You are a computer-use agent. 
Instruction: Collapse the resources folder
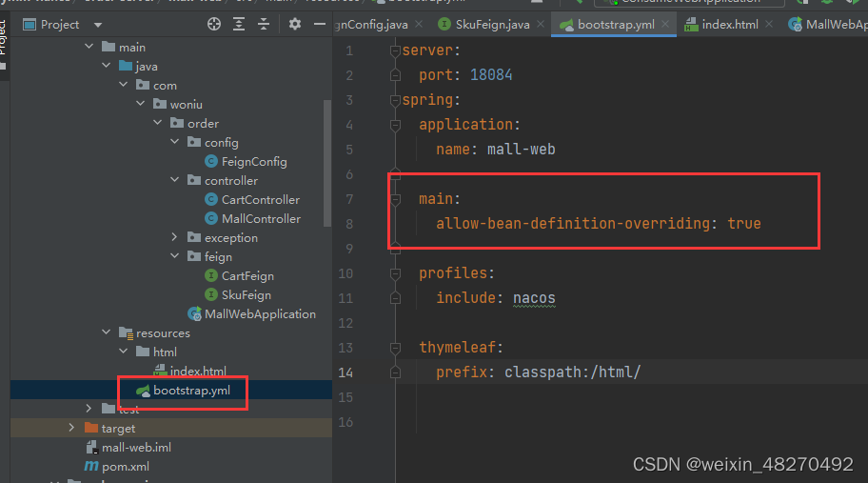coord(107,332)
